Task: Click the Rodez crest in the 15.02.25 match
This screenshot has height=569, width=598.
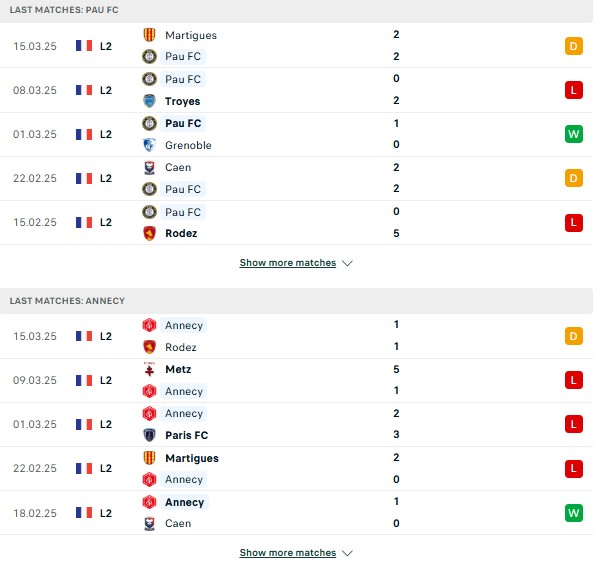Action: [x=149, y=233]
